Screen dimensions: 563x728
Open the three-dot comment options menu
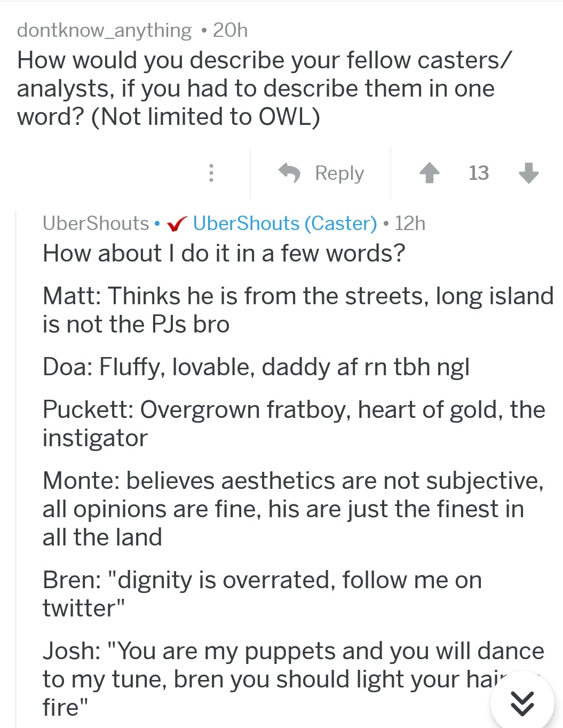(x=211, y=173)
